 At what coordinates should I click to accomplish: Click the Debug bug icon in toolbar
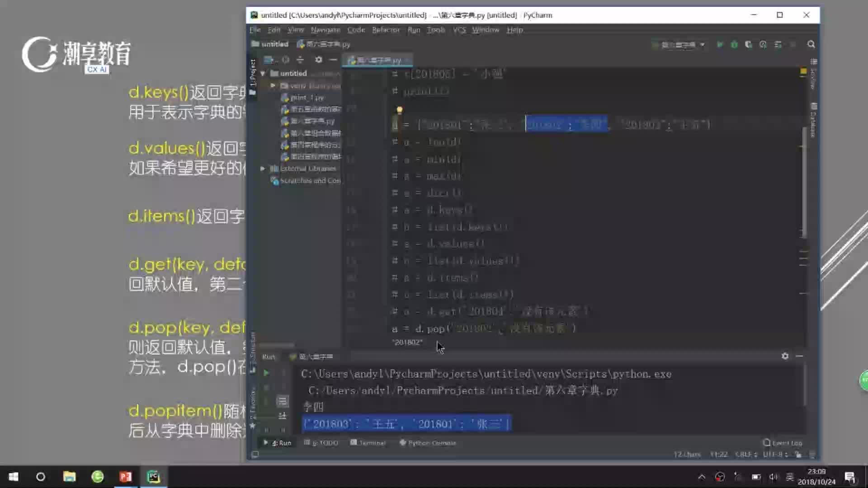[x=734, y=44]
